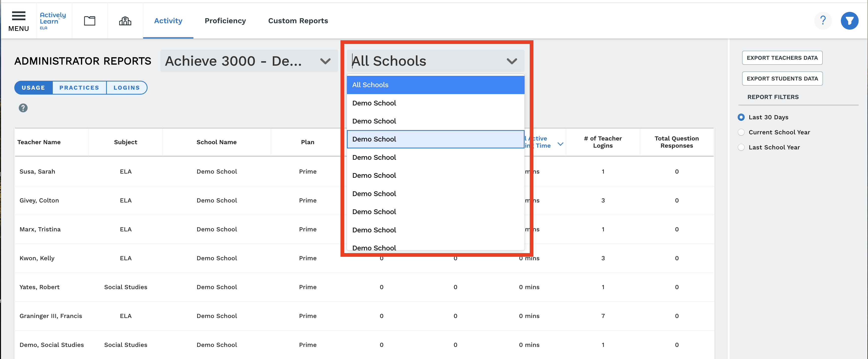Click the School Name column header

point(216,142)
